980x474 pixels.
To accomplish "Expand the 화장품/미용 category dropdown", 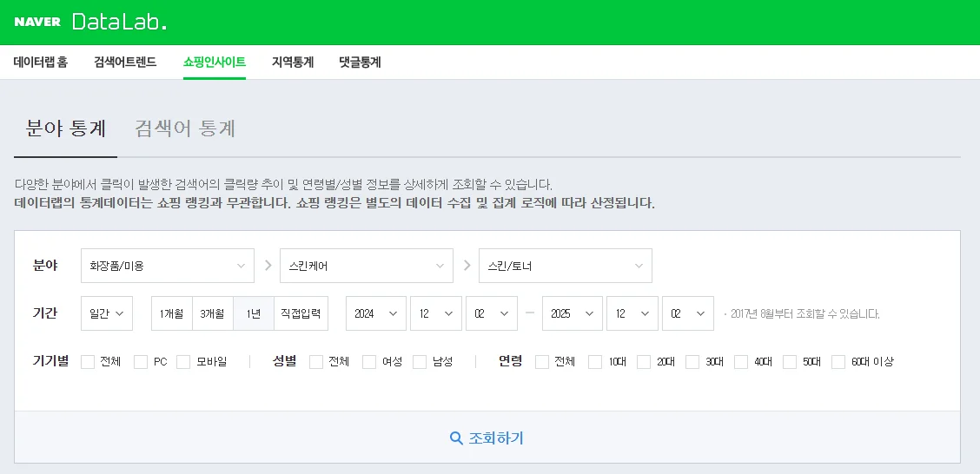I will point(168,266).
